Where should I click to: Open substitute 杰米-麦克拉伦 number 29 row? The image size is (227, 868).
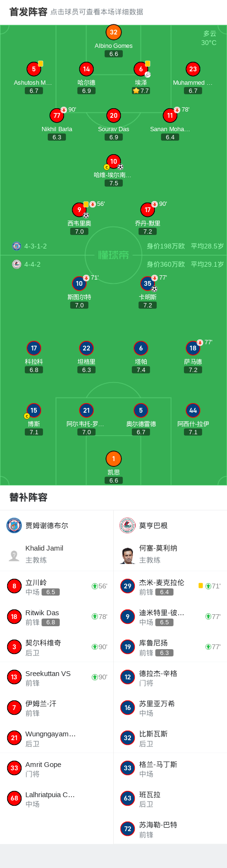pyautogui.click(x=170, y=586)
